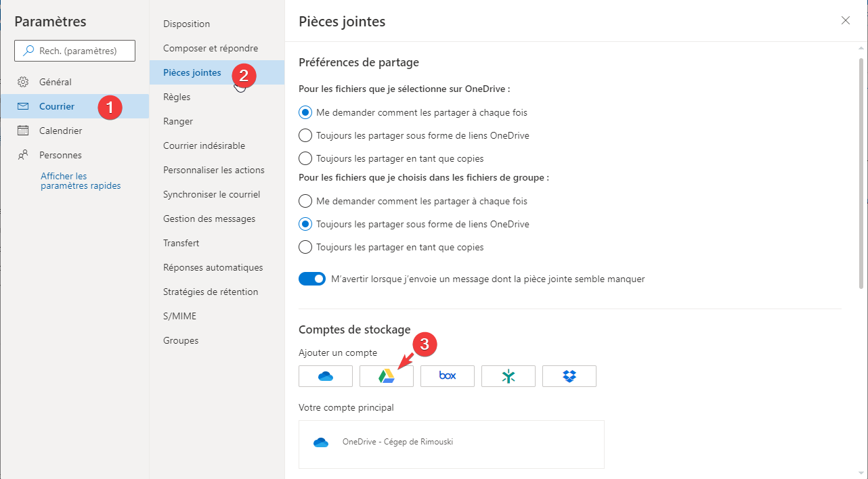Open Composer et répondre settings
The image size is (868, 479).
point(217,48)
